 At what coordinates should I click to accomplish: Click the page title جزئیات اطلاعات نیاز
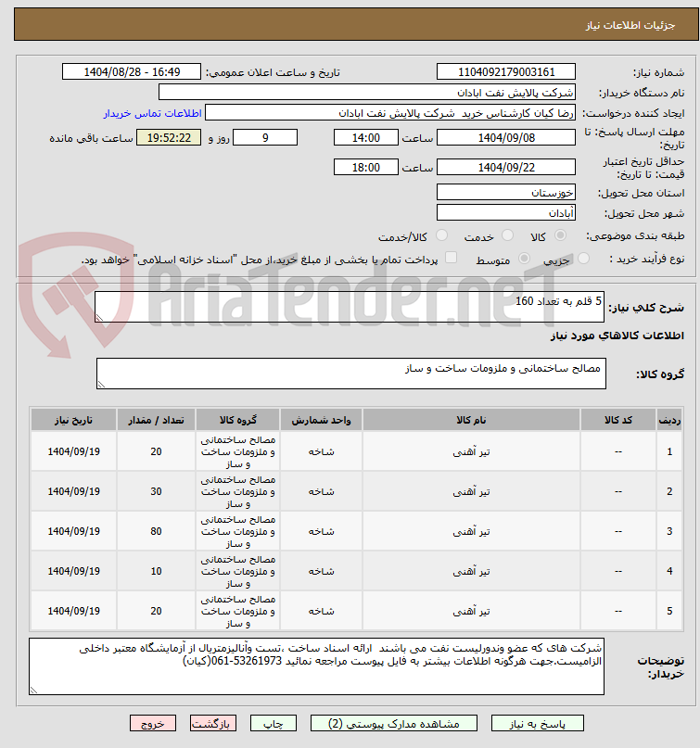coord(630,25)
